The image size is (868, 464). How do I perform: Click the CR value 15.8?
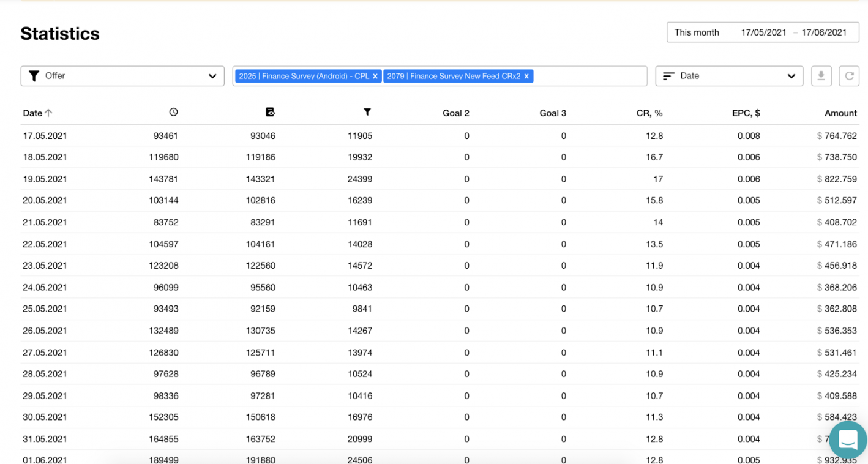(654, 200)
